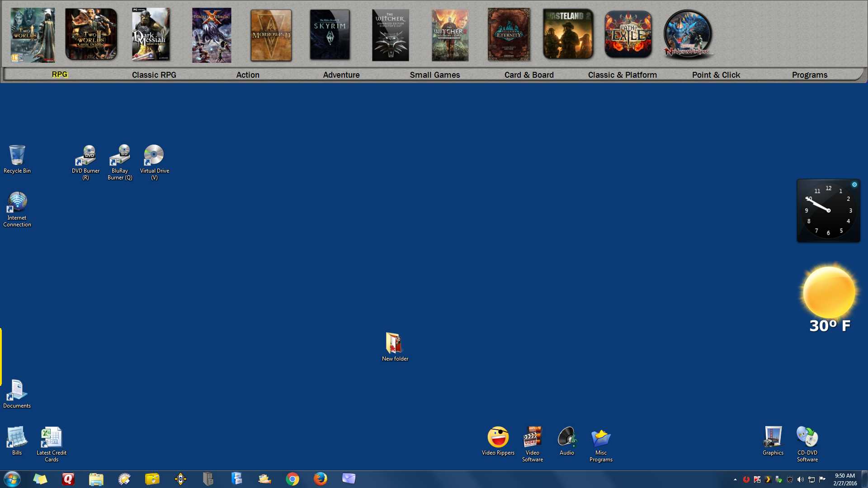Click Google Chrome in the taskbar
Image resolution: width=868 pixels, height=488 pixels.
(x=292, y=479)
